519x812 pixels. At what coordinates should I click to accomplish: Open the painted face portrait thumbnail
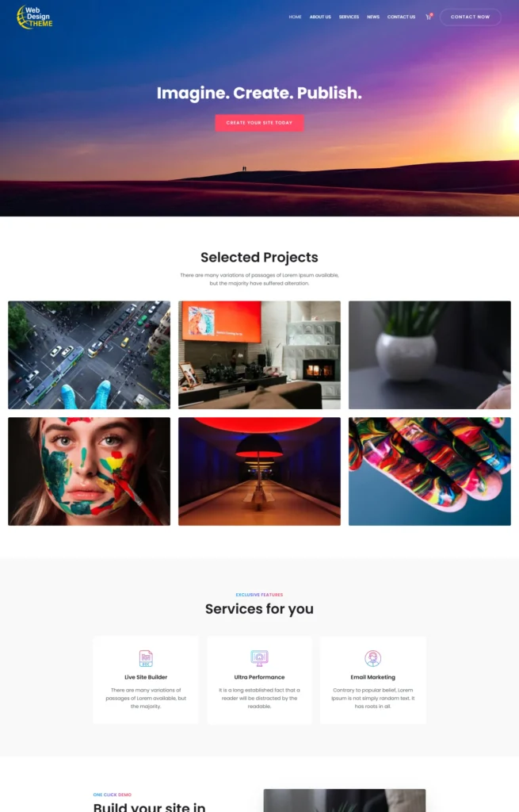click(x=89, y=471)
